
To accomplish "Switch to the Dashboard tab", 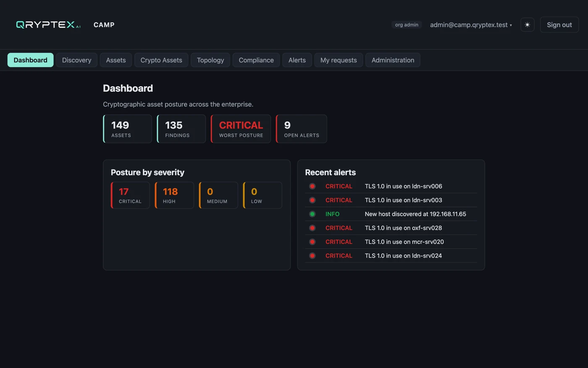I will point(30,60).
